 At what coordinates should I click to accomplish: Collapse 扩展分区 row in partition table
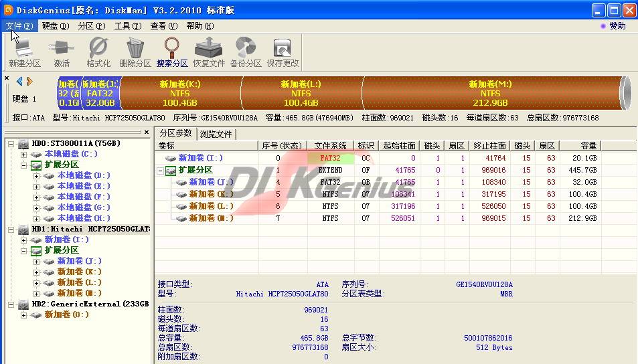(160, 171)
